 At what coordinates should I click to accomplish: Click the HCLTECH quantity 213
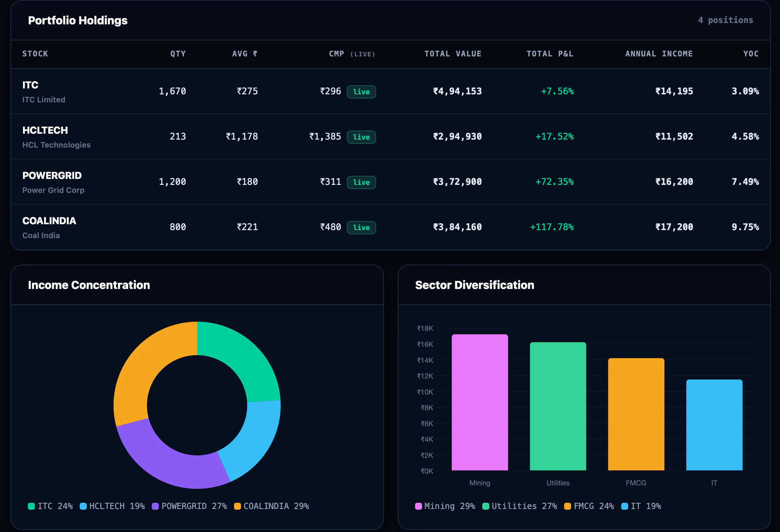178,136
